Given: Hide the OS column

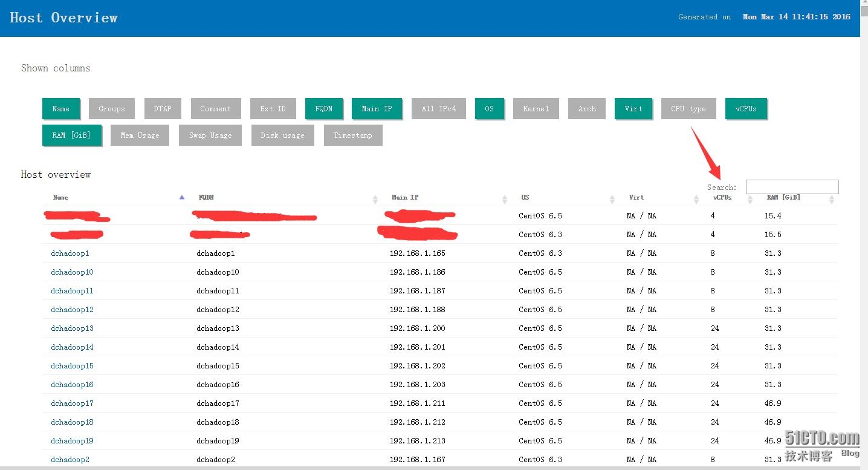Looking at the screenshot, I should point(489,108).
